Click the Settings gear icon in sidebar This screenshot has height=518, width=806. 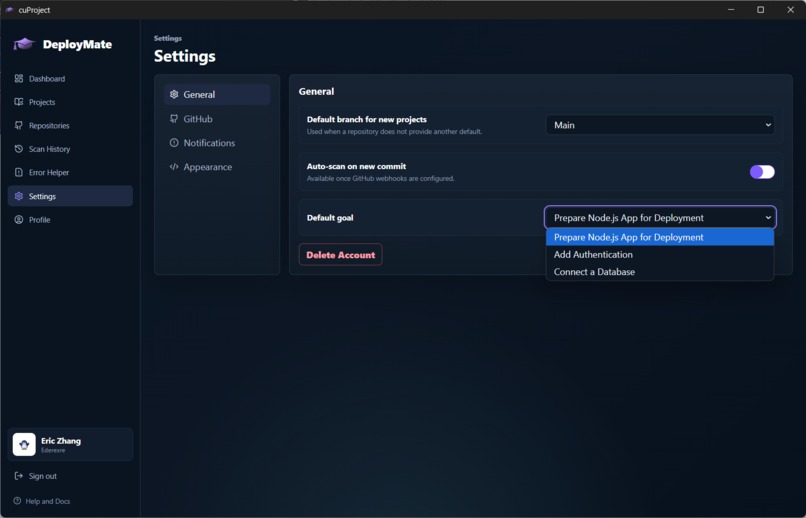point(19,196)
